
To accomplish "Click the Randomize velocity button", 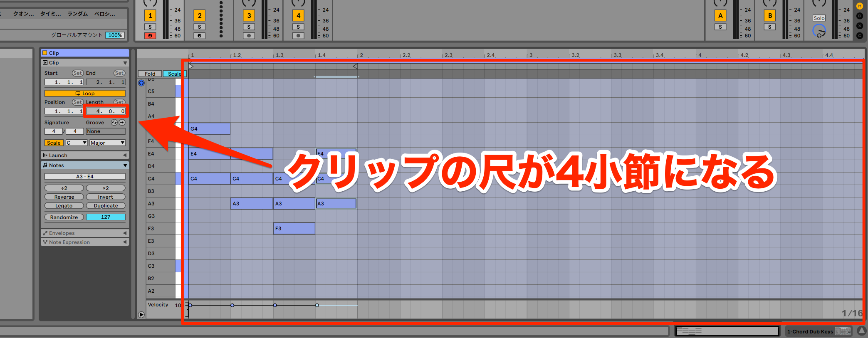I will (64, 217).
